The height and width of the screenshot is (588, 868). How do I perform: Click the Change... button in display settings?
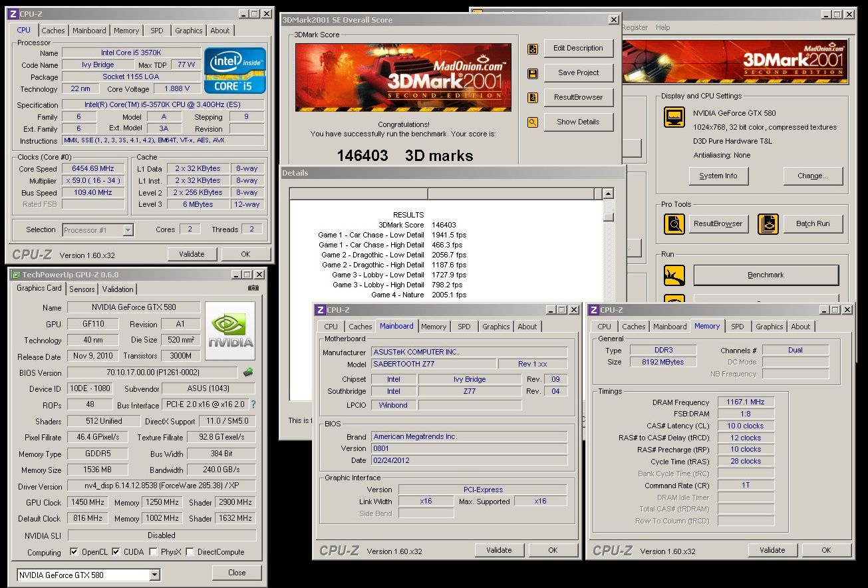tap(813, 176)
